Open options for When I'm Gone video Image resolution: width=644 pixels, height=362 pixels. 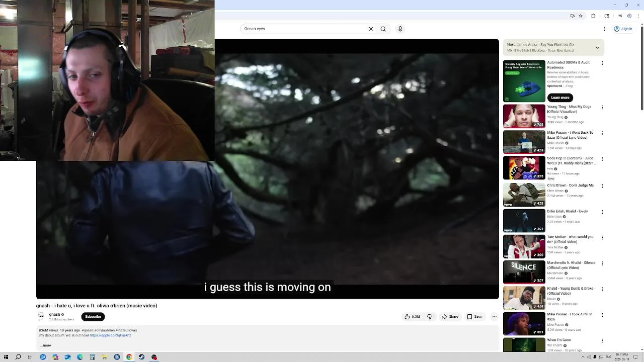pos(602,341)
